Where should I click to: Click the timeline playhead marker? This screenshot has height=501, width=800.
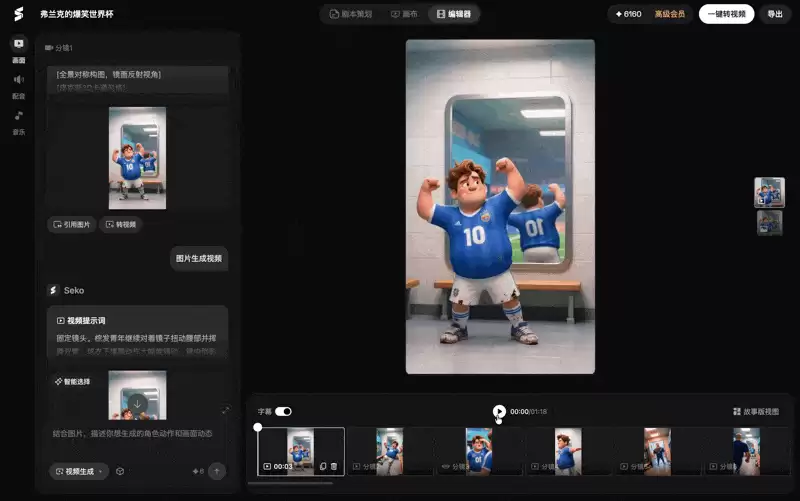coord(258,427)
